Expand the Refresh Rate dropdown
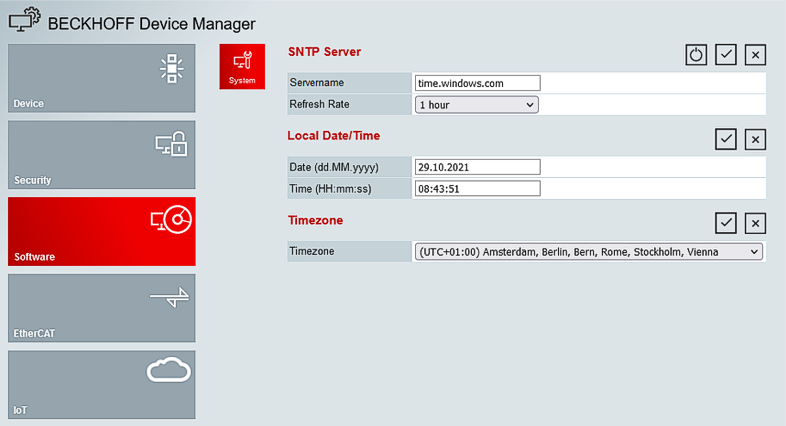This screenshot has height=426, width=786. point(477,105)
